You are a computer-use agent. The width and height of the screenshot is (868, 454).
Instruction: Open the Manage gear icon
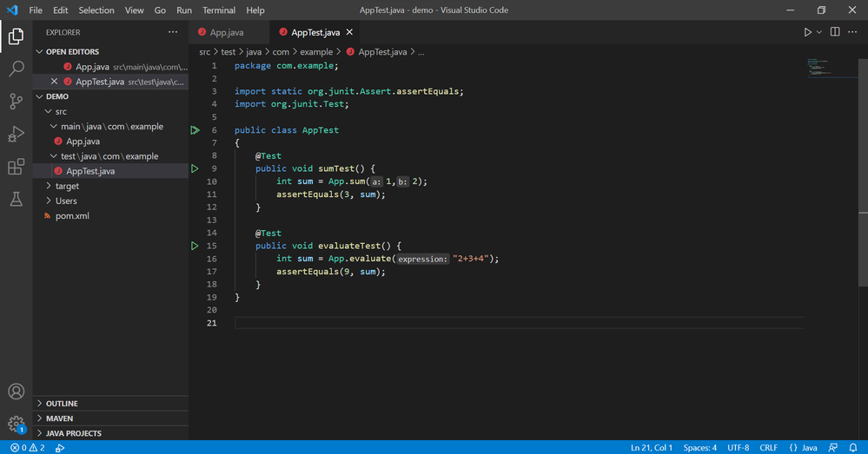(16, 424)
